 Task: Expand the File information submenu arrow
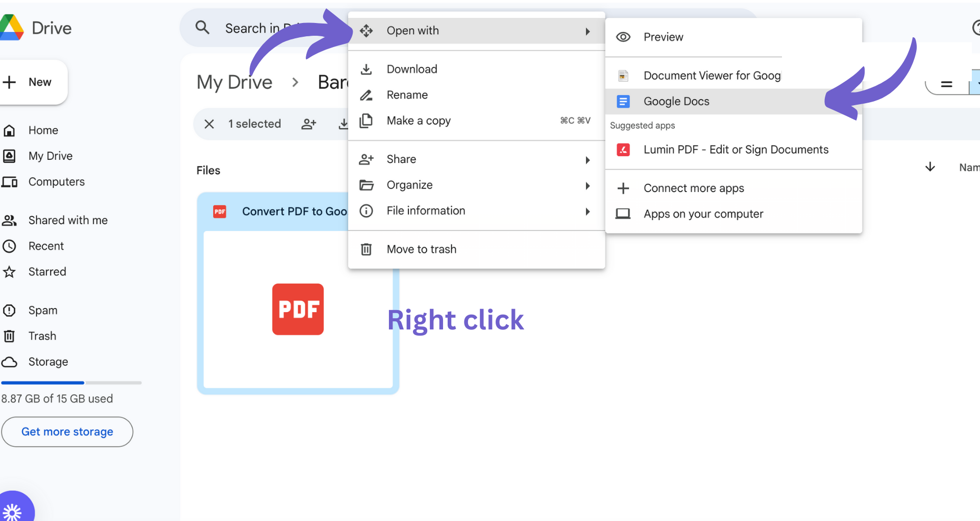[588, 211]
